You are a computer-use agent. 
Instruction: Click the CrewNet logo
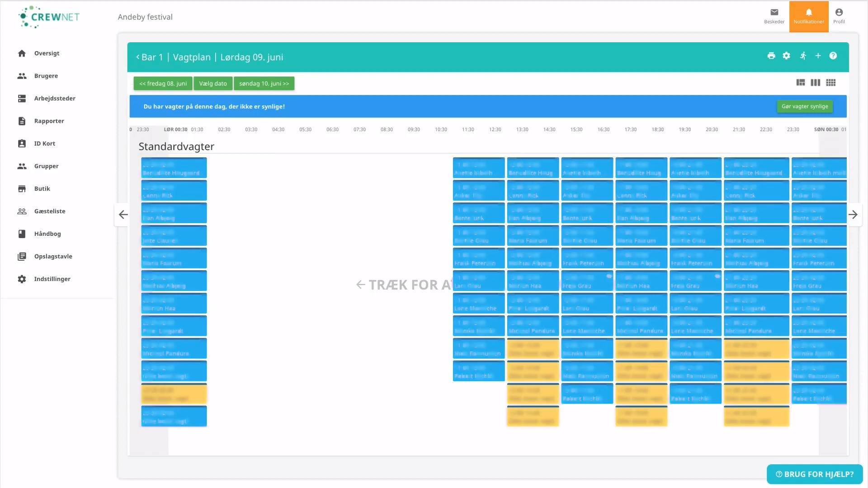49,17
